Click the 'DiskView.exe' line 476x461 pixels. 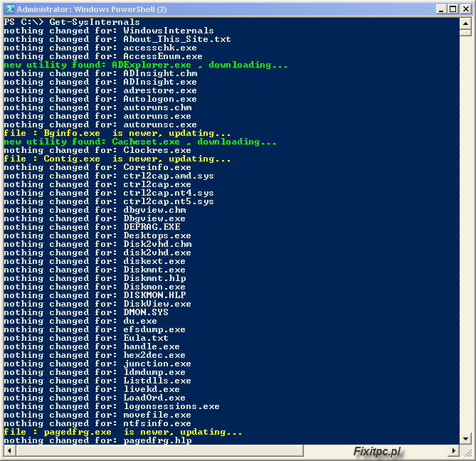[97, 304]
